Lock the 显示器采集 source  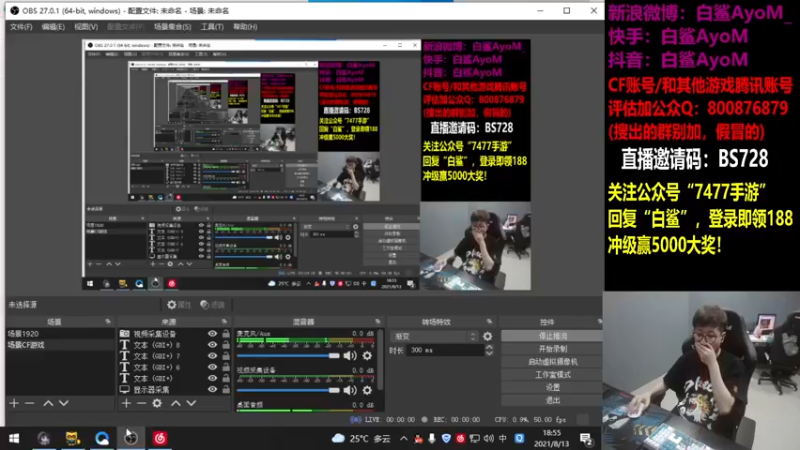pos(226,389)
